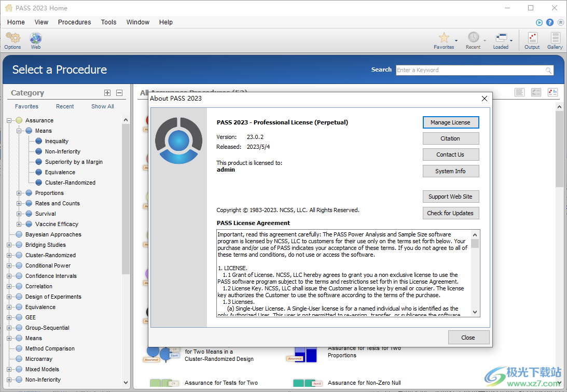Viewport: 567px width, 392px height.
Task: Click the Recent link in Category panel
Action: (x=65, y=107)
